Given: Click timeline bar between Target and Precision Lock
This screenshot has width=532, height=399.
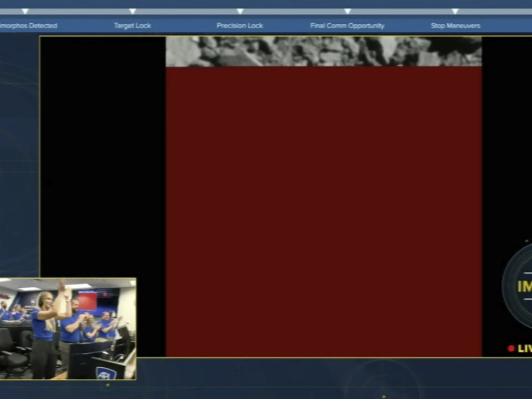Looking at the screenshot, I should 186,11.
